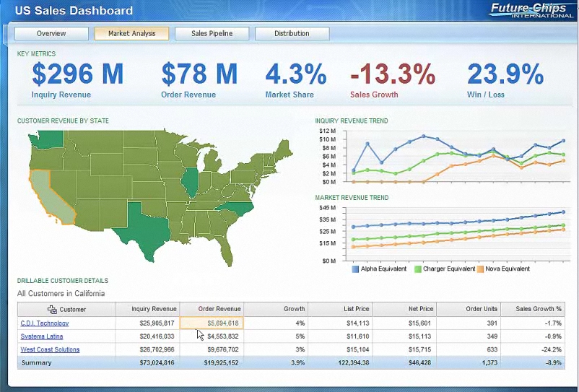This screenshot has width=579, height=392.
Task: Select highlighted $5,694,618 order revenue cell
Action: tap(212, 323)
